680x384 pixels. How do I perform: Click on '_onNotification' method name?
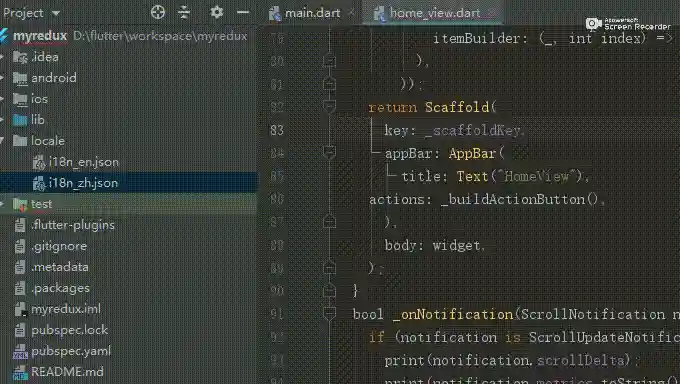(453, 314)
